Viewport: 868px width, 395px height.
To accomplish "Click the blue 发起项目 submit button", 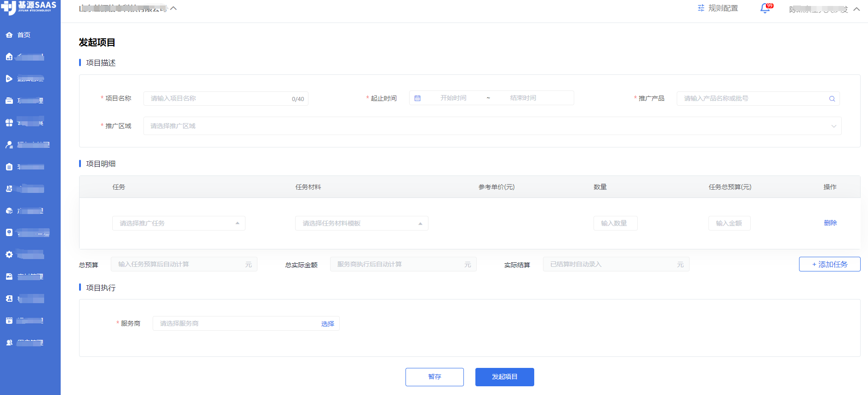I will [x=504, y=377].
